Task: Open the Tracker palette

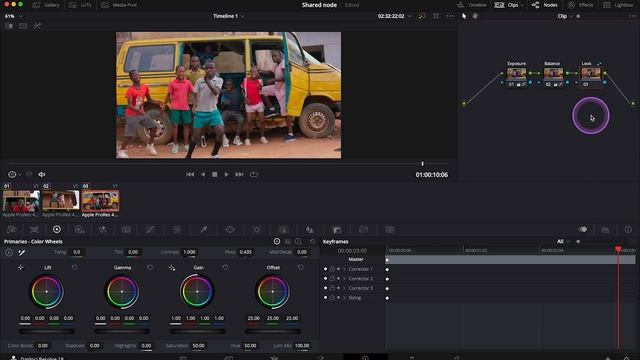Action: 257,230
